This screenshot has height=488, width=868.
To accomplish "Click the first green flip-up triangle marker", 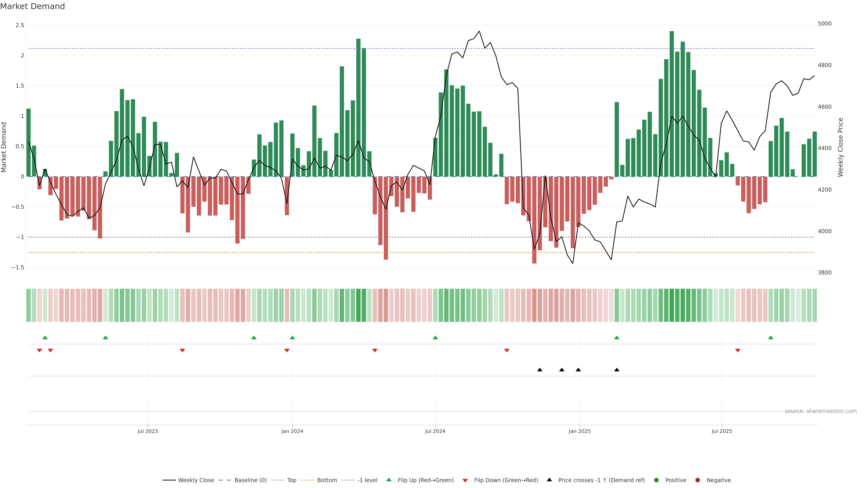I will coord(45,338).
